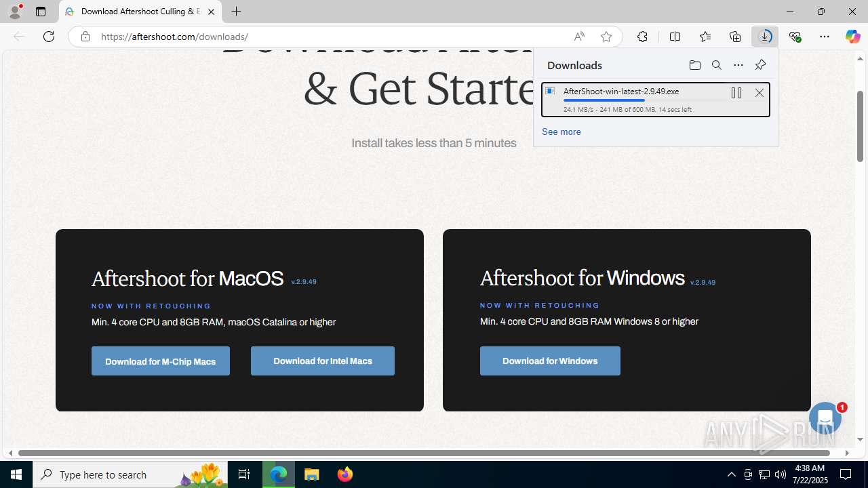Open Read aloud icon in address bar
The width and height of the screenshot is (868, 488).
pos(579,37)
